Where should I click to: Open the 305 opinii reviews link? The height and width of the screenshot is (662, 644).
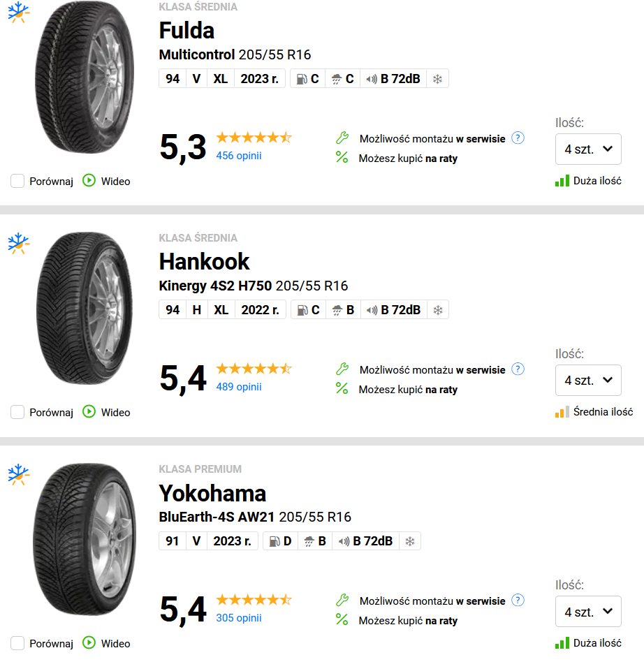coord(239,618)
